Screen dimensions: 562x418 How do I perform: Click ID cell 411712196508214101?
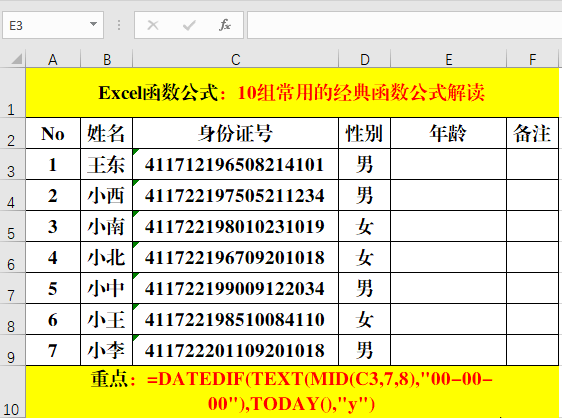235,164
